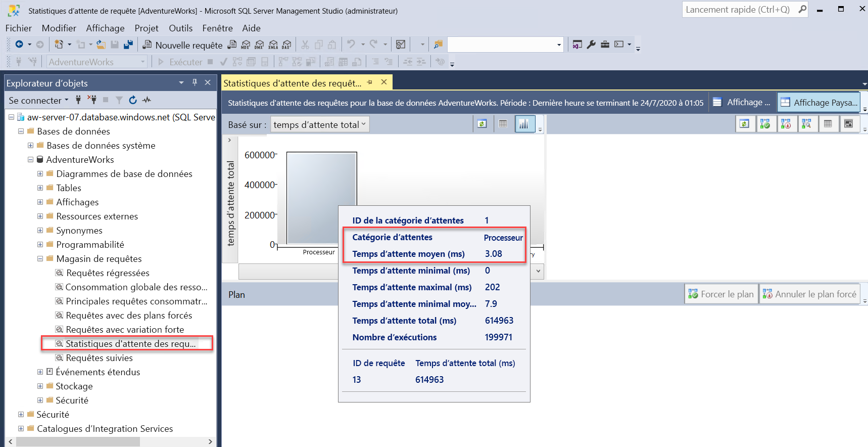Click the database engine query icon

click(232, 44)
